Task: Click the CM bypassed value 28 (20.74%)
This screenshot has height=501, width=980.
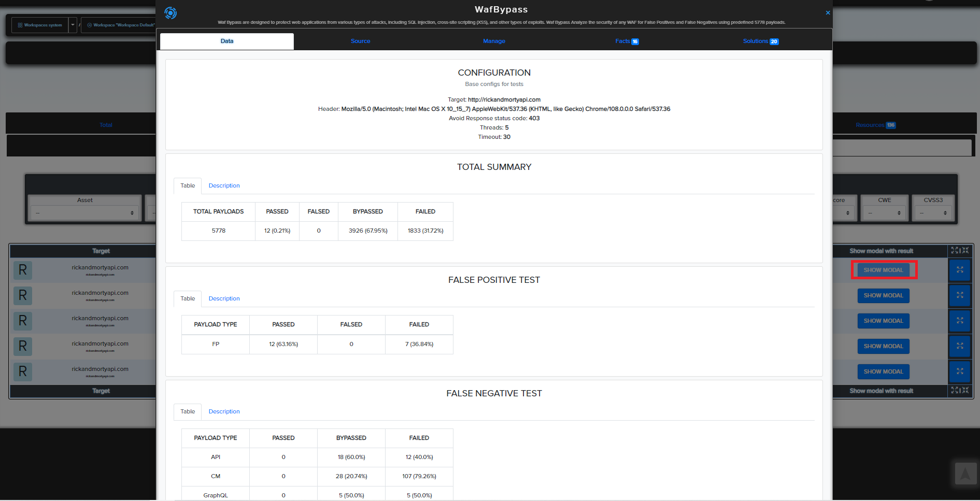Action: coord(351,476)
